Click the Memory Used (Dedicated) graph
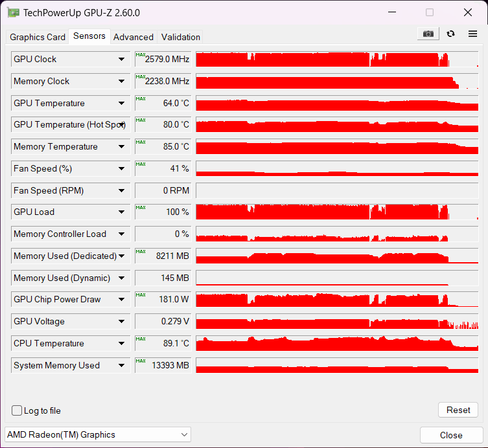Screen dimensions: 488x448 (337, 256)
